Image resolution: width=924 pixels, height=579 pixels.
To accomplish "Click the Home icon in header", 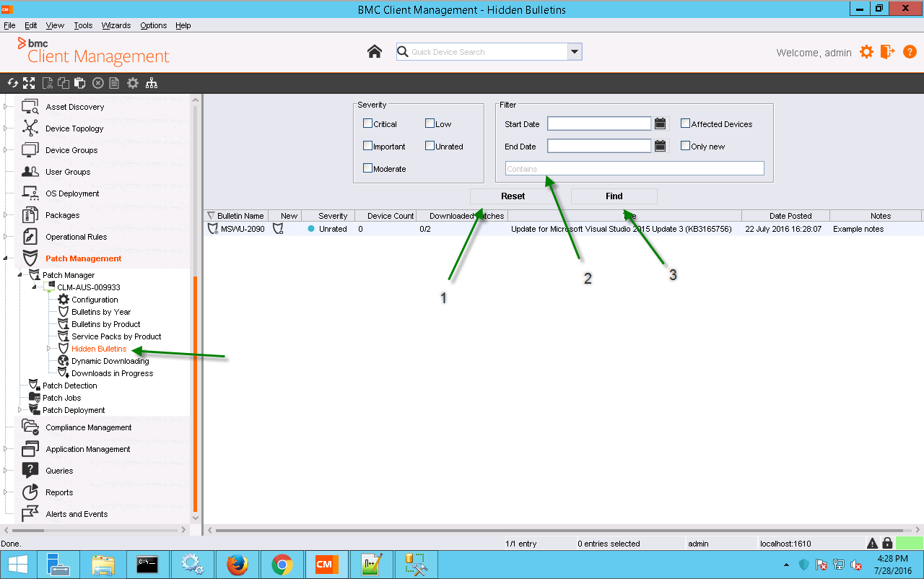I will coord(374,51).
